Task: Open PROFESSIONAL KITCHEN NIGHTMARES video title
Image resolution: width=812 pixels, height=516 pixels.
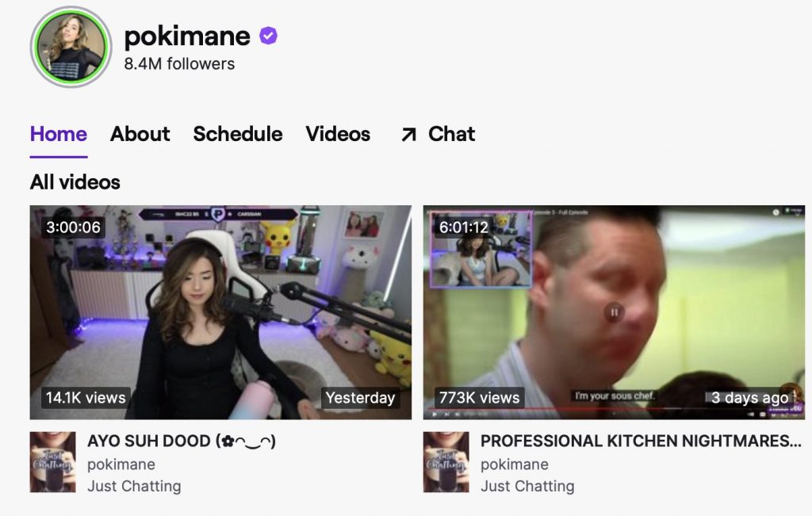Action: 641,441
